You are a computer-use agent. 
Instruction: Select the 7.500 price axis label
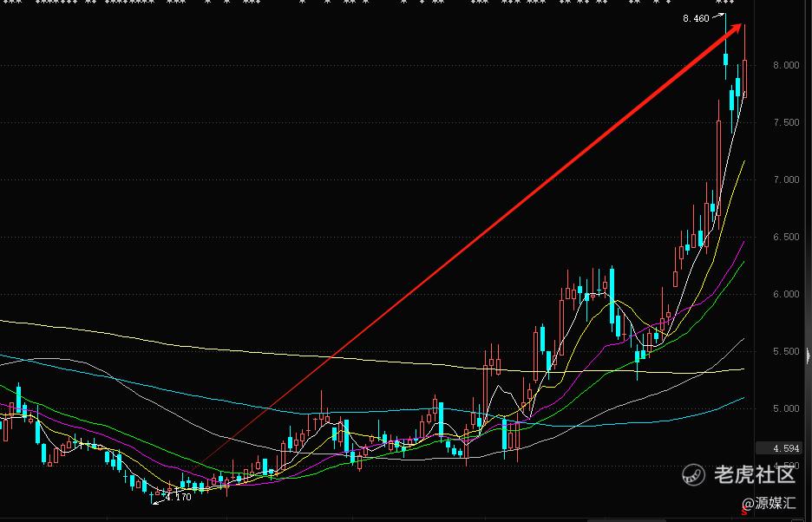(x=786, y=123)
